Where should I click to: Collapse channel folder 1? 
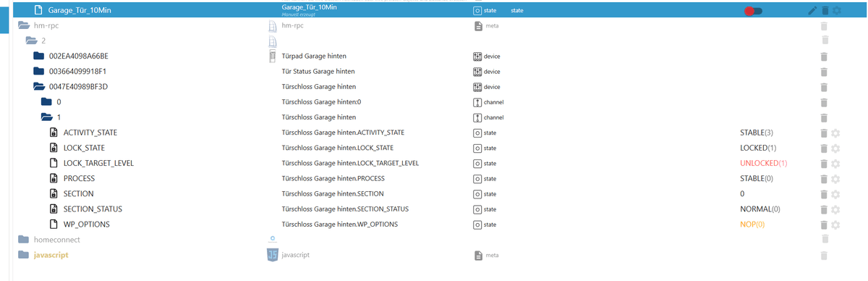pos(47,117)
